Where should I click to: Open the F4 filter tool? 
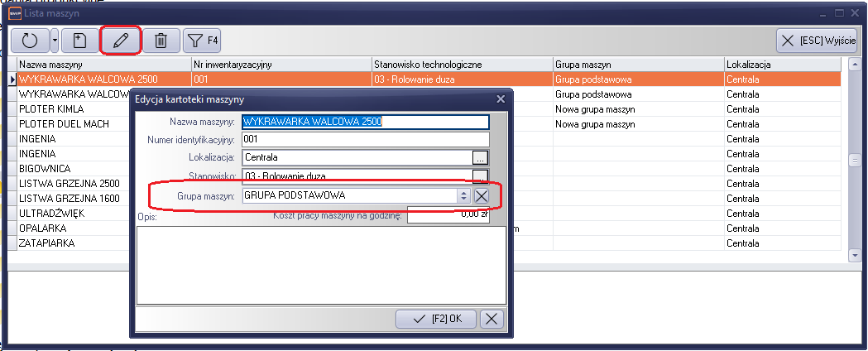point(201,40)
